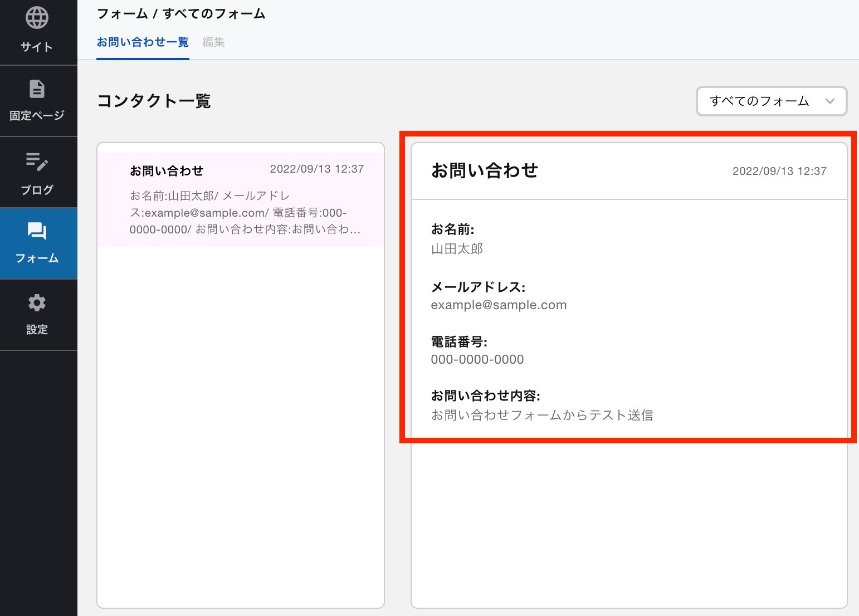
Task: Select the お問い合わせ entry in the contact list
Action: [x=241, y=199]
